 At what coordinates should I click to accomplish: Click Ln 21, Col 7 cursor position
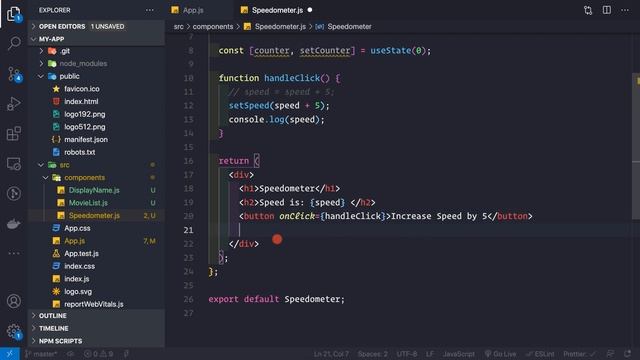click(331, 354)
